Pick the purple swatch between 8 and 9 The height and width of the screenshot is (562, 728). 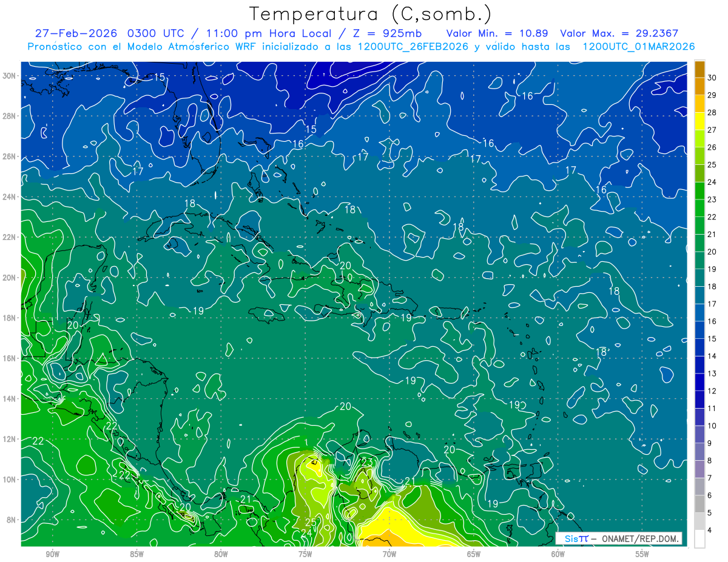point(699,452)
